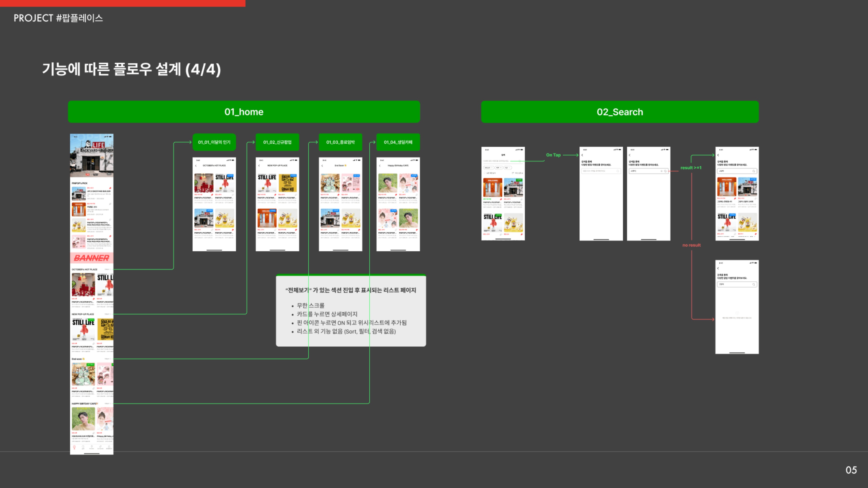Toggle the round checkbox under the search filter chips
Viewport: 868px width, 488px height.
(485, 173)
